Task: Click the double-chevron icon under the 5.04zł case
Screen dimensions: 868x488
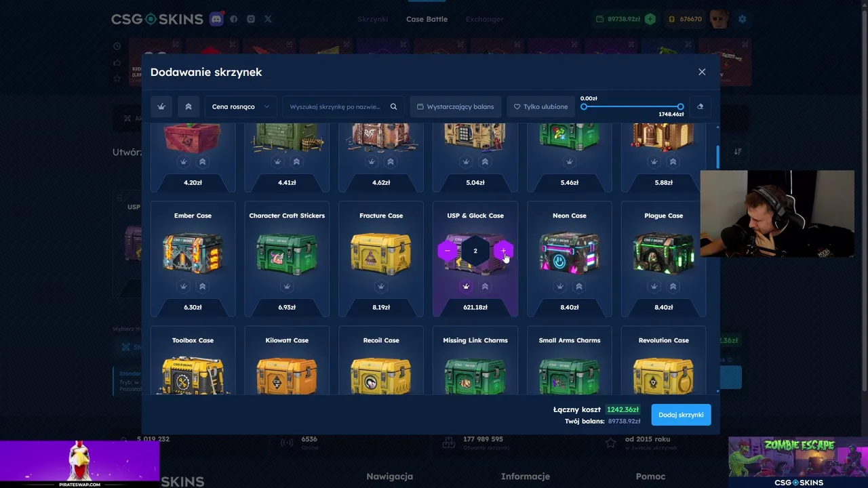Action: (485, 161)
